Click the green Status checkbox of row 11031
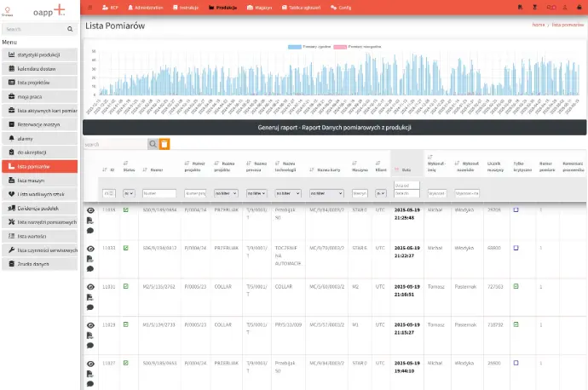The image size is (588, 390). tap(126, 286)
